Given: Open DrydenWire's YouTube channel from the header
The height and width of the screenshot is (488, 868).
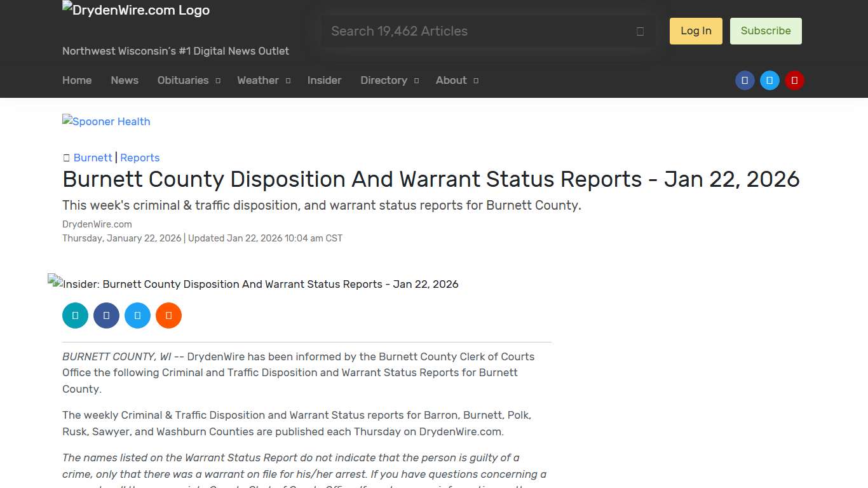Looking at the screenshot, I should (794, 80).
